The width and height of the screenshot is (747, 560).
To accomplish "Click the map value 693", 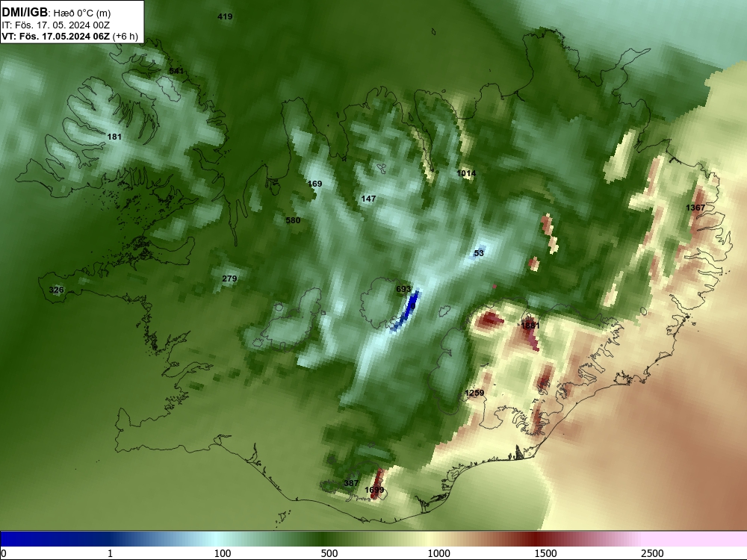I will click(x=403, y=289).
